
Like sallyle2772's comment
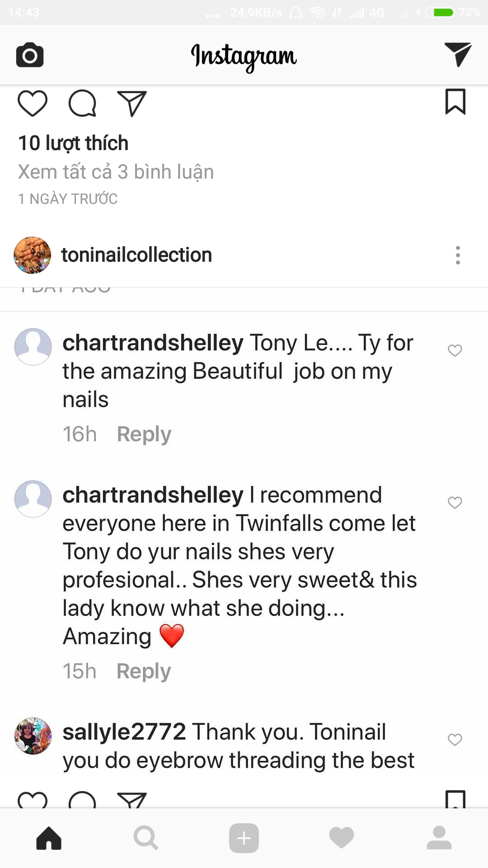(x=455, y=739)
